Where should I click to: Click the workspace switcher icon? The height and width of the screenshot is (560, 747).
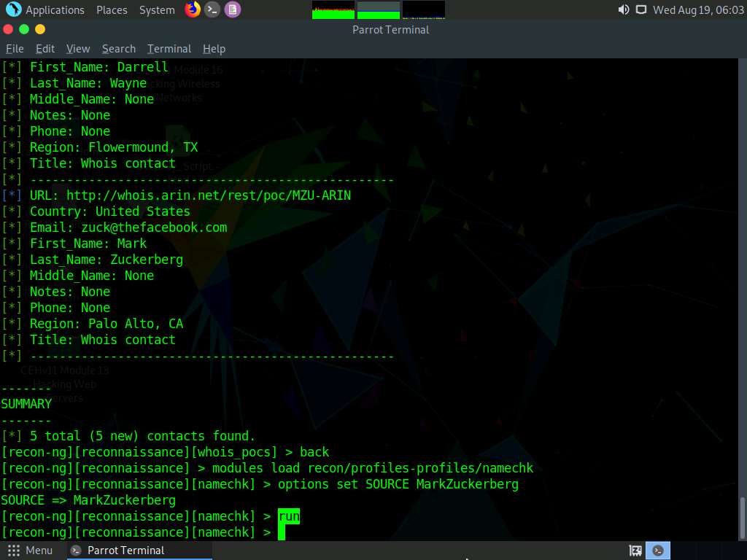point(635,551)
